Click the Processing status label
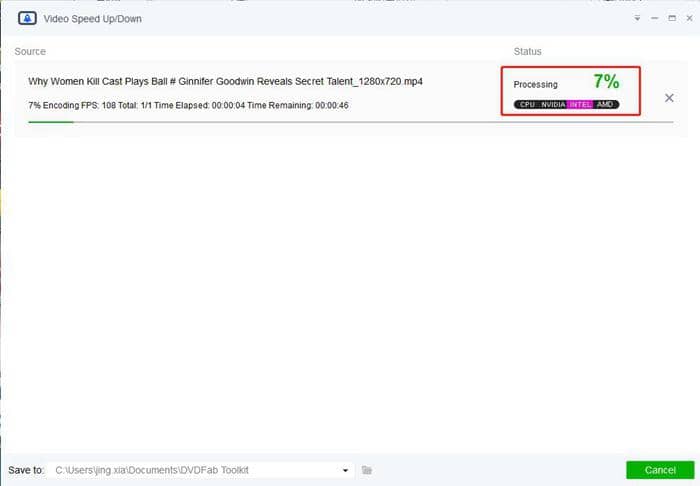This screenshot has height=486, width=700. [535, 84]
